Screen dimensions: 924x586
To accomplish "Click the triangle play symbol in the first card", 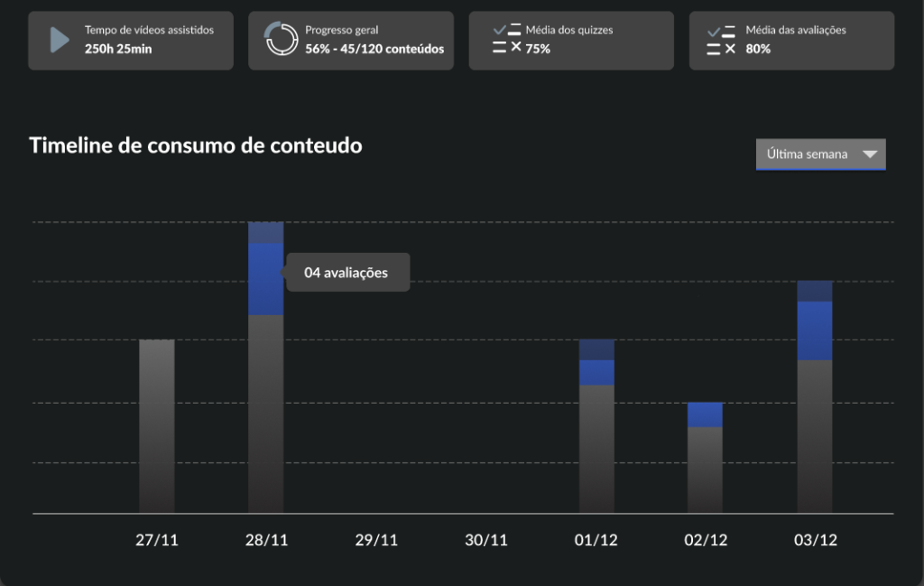I will coord(58,39).
